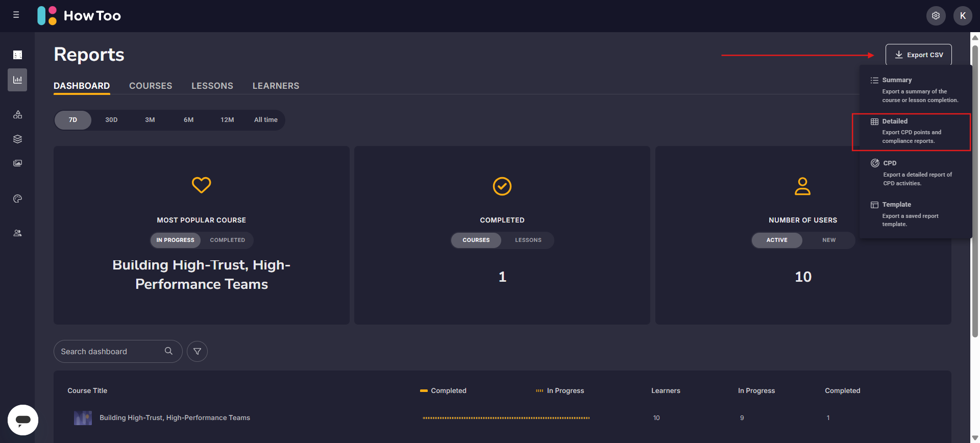Switch popular course to Completed
This screenshot has width=980, height=443.
coord(227,240)
